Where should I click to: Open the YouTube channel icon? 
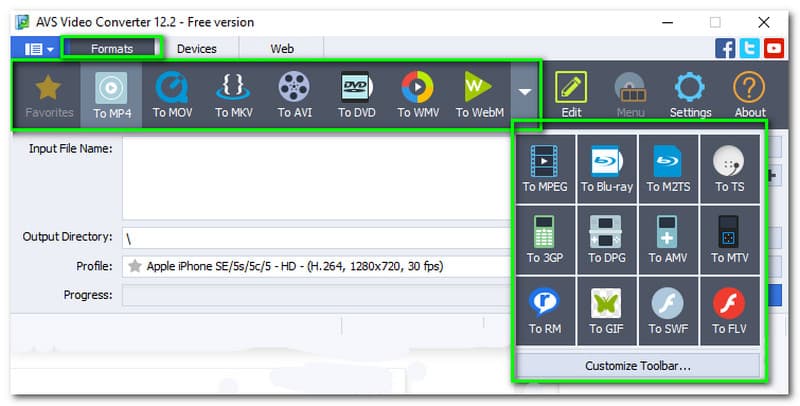pos(773,48)
